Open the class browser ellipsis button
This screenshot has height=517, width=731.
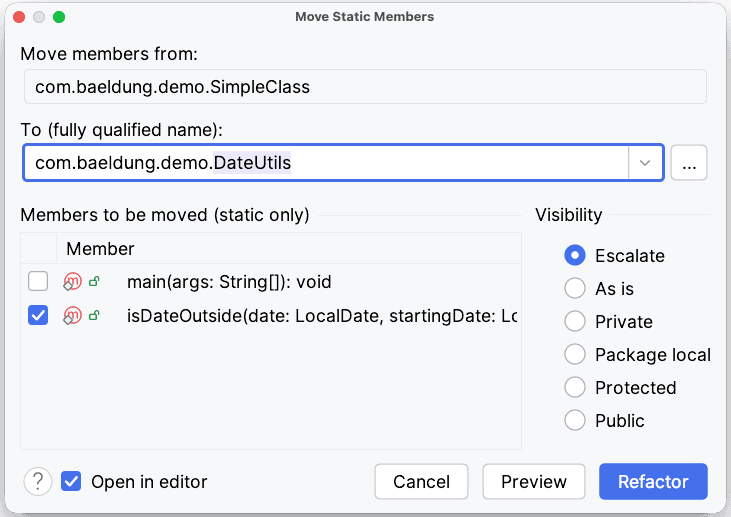coord(689,163)
